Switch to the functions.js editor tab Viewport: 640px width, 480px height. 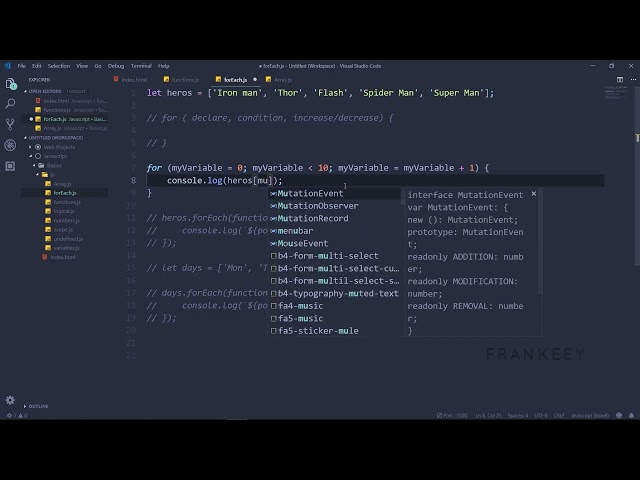coord(182,80)
